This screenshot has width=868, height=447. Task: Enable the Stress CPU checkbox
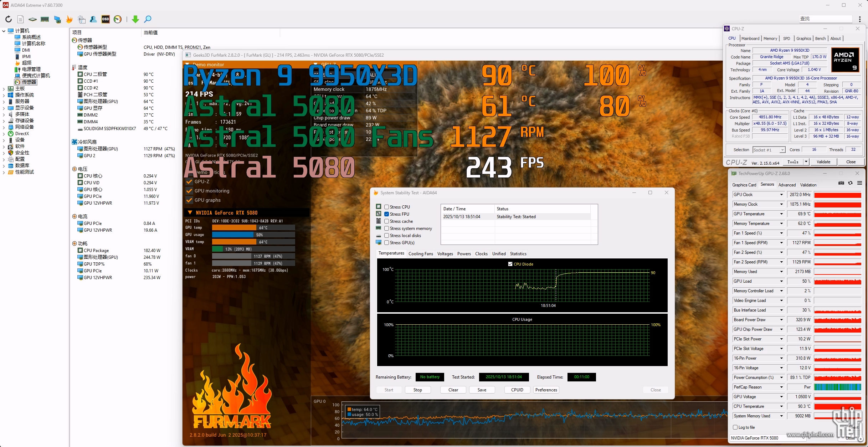click(x=386, y=207)
